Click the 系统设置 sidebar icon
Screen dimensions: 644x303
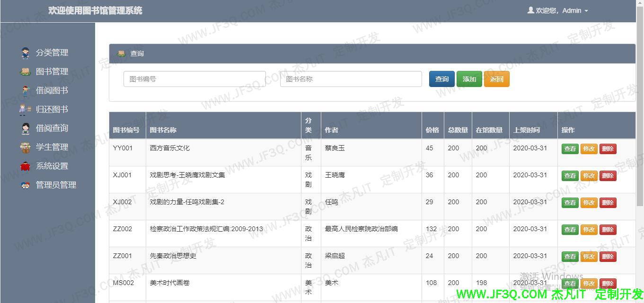click(26, 166)
